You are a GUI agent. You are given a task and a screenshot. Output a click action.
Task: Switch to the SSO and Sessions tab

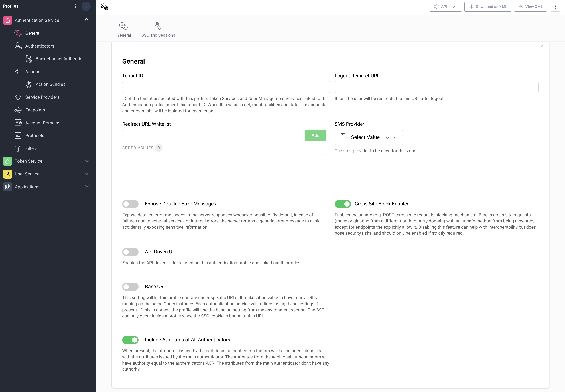[x=158, y=29]
